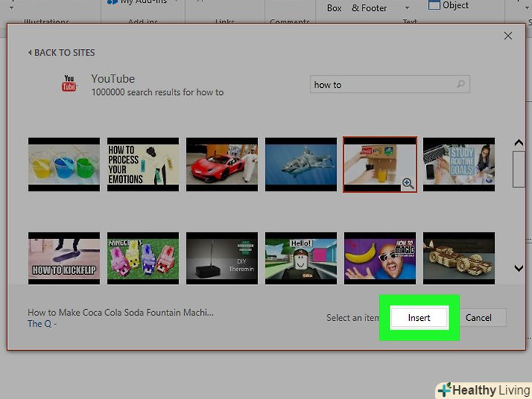Screen dimensions: 532x399
Task: Click the Insert button
Action: (419, 318)
